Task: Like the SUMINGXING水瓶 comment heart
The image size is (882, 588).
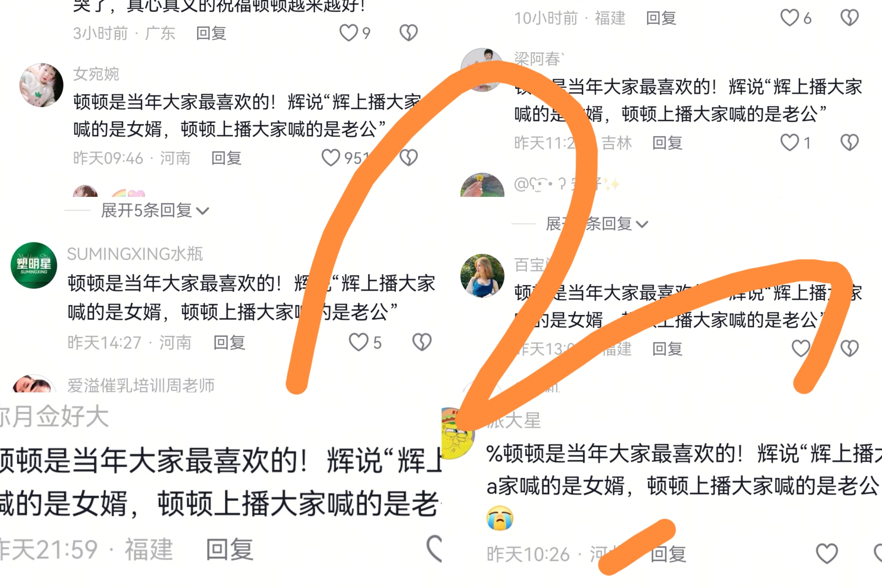Action: pos(358,342)
